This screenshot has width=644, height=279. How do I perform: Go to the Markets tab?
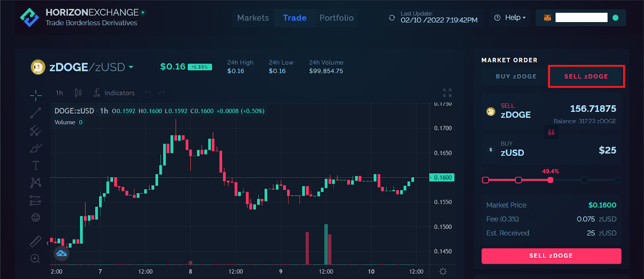(253, 18)
